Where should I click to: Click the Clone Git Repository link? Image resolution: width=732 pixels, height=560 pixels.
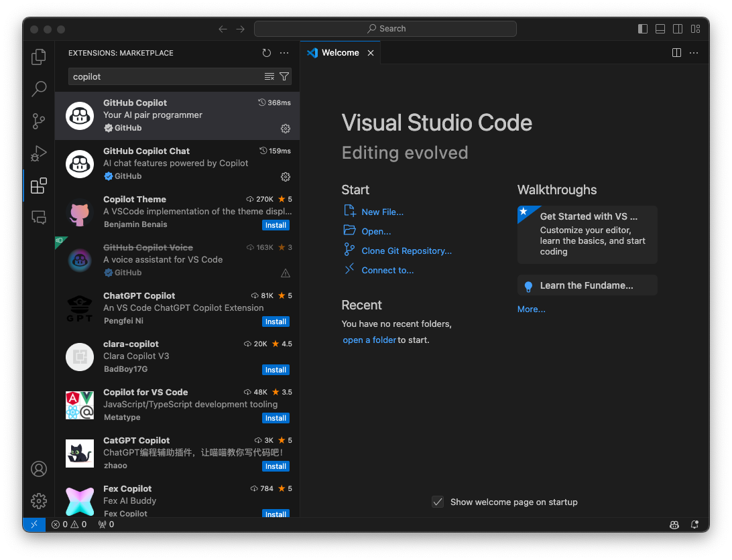(x=406, y=251)
